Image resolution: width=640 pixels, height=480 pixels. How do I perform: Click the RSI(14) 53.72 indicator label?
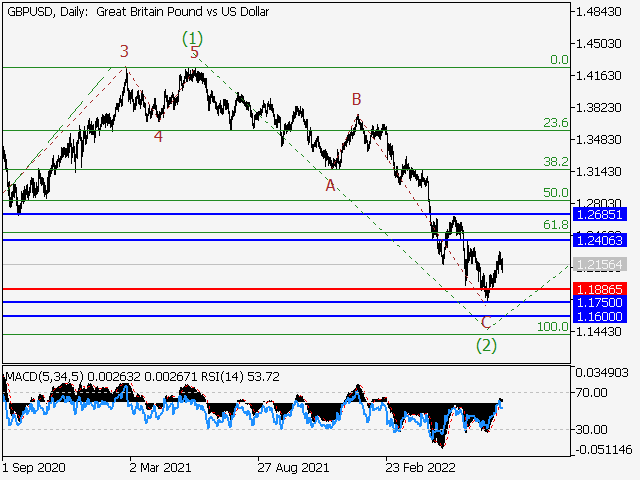[240, 376]
